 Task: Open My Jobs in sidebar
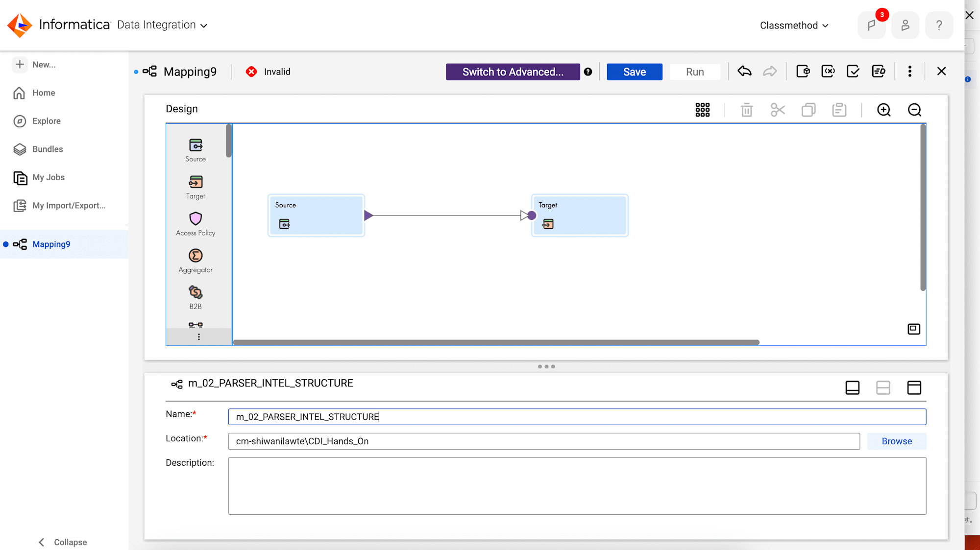click(x=39, y=177)
